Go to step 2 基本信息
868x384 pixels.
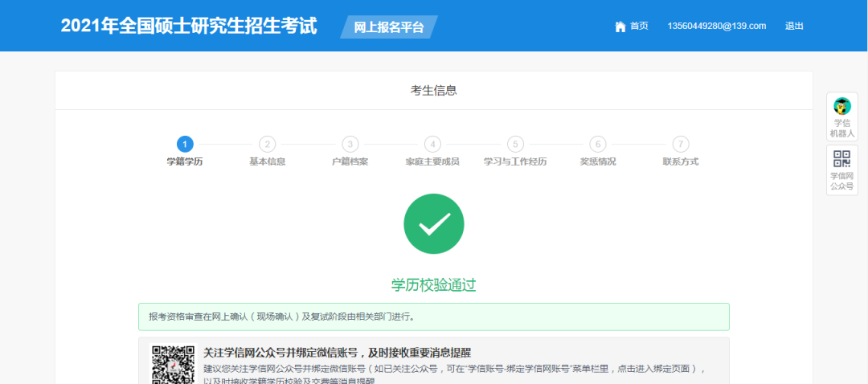(268, 144)
